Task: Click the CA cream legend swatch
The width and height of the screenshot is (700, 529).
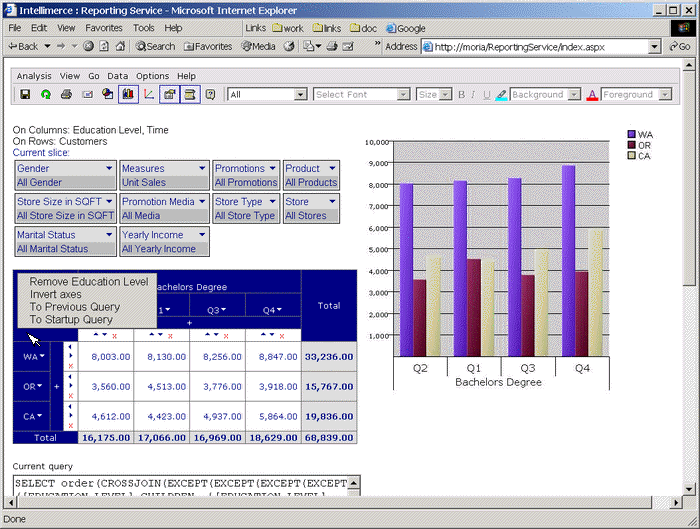Action: click(631, 156)
